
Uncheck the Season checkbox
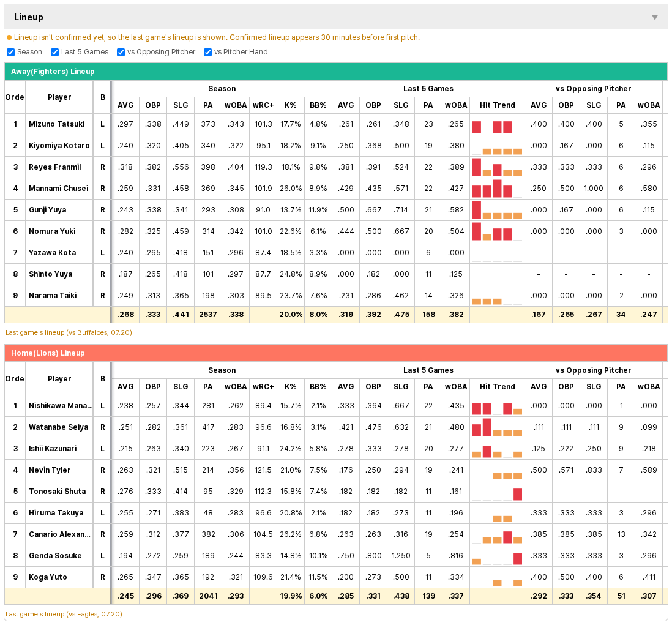(x=11, y=52)
